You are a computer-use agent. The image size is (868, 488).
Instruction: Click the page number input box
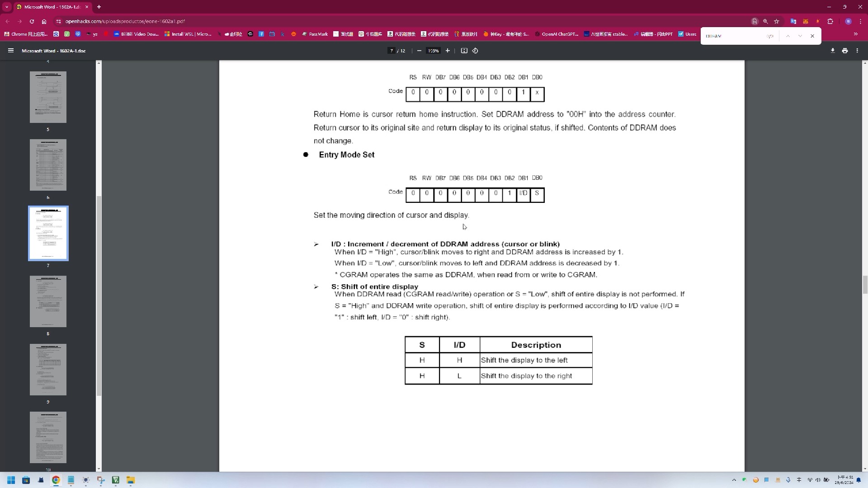[x=392, y=51]
